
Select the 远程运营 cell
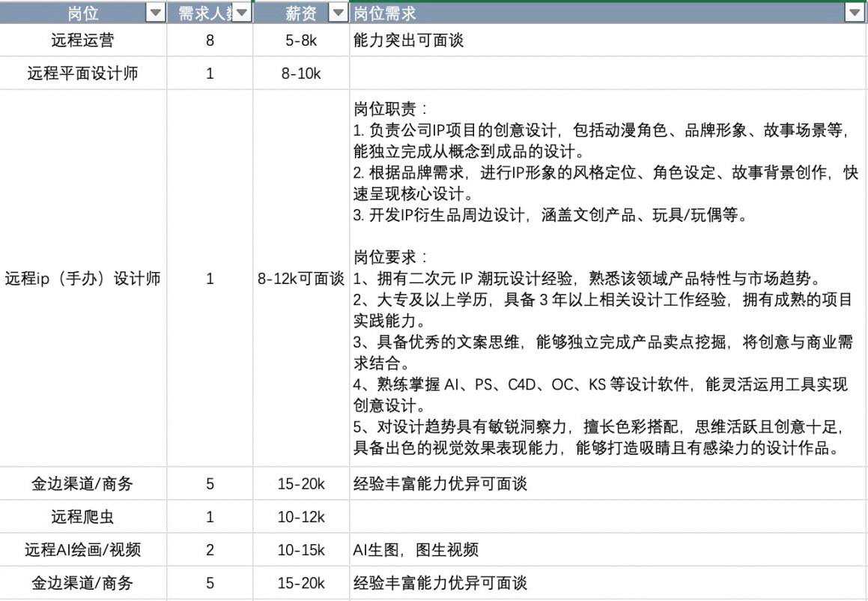pos(83,40)
